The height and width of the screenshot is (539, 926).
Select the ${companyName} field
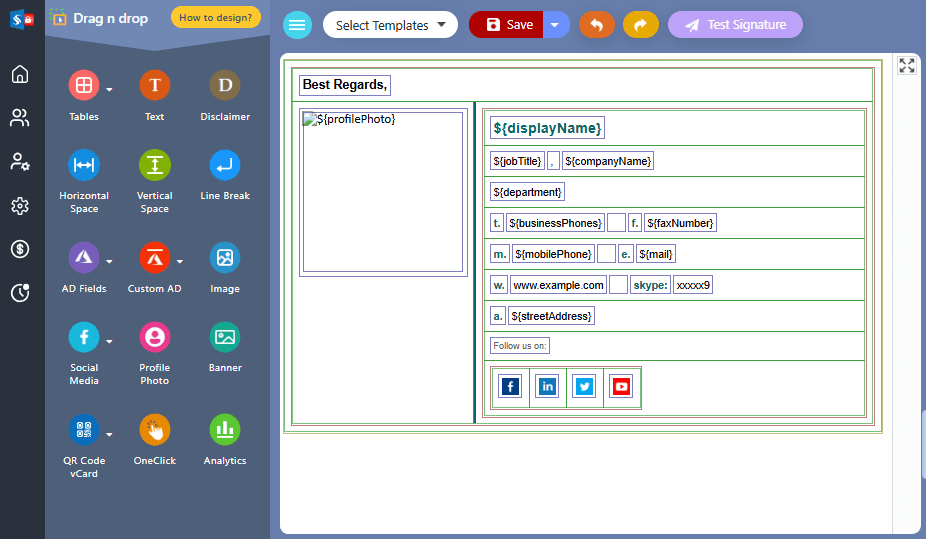(x=608, y=161)
